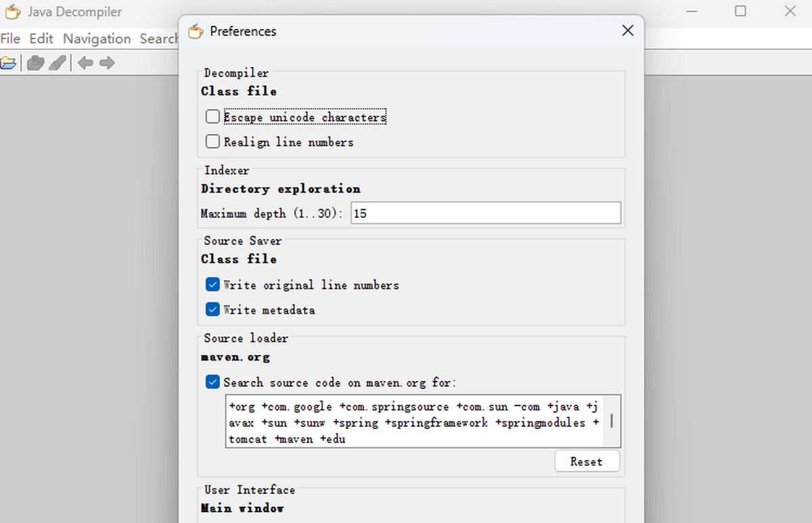Uncheck Write metadata

click(x=212, y=309)
